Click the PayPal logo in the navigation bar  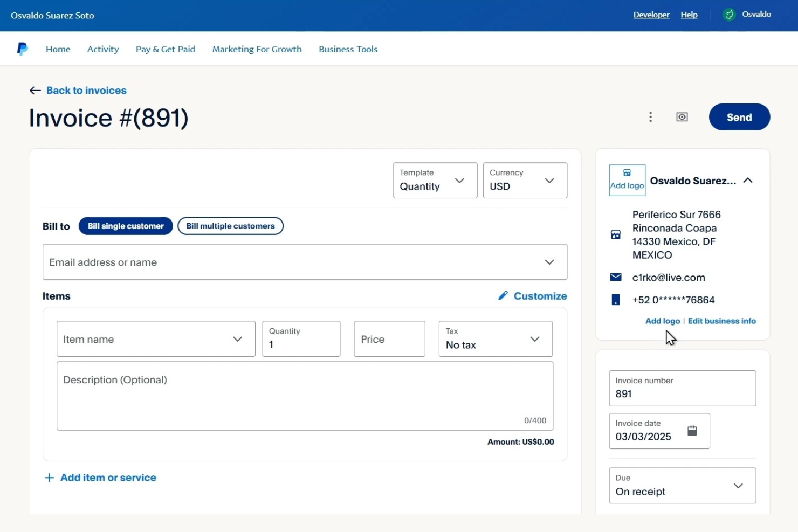[22, 49]
